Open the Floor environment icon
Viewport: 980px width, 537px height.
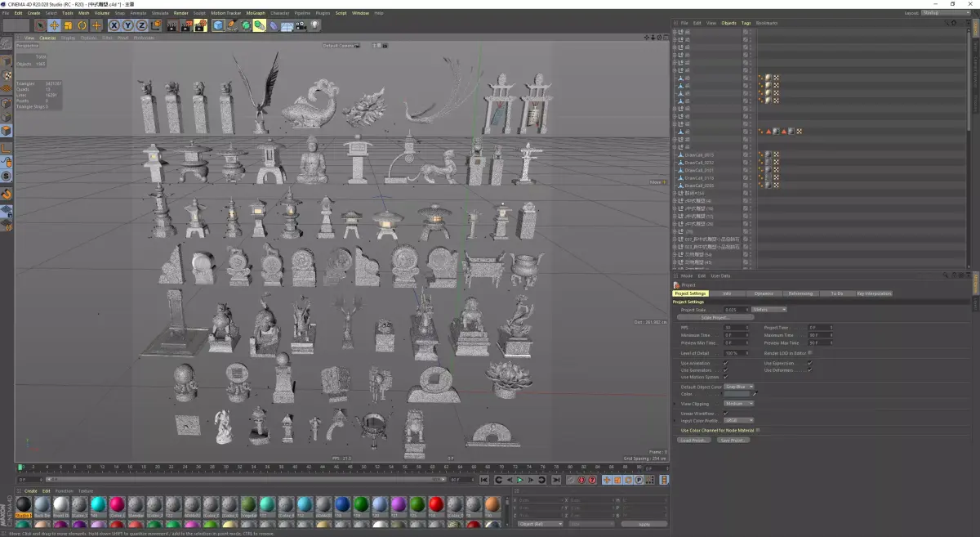click(287, 25)
